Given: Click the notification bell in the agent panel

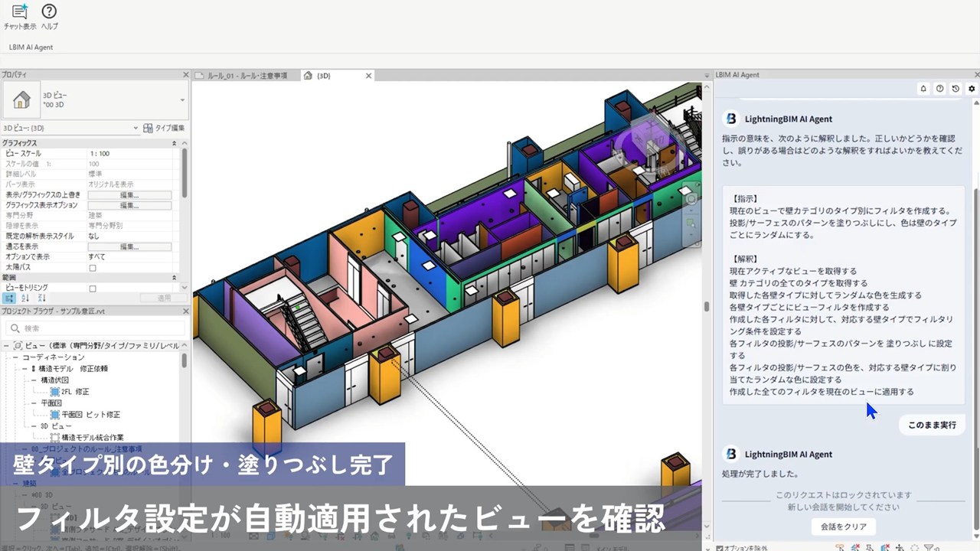Looking at the screenshot, I should (923, 89).
